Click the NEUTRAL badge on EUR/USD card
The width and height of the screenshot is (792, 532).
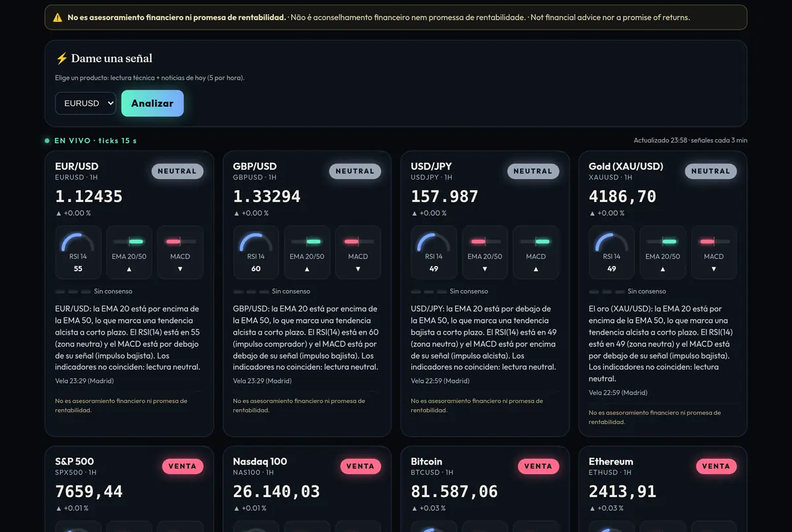(178, 171)
